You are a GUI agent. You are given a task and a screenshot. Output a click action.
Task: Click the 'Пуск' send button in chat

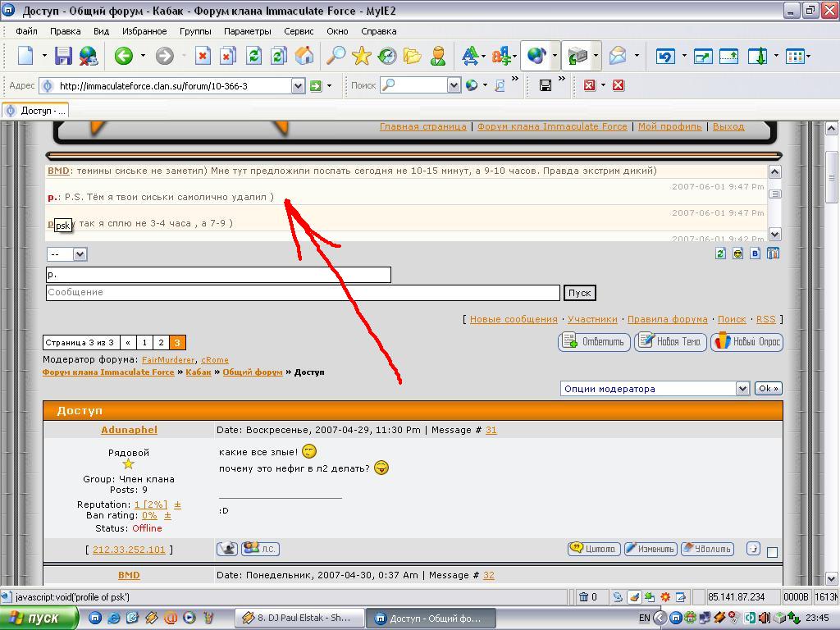coord(579,293)
